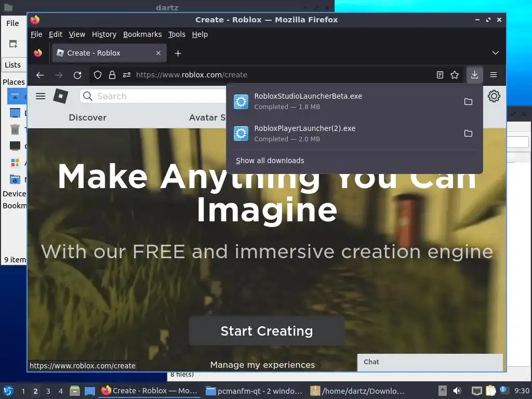Open update notifier tray icon

504,390
